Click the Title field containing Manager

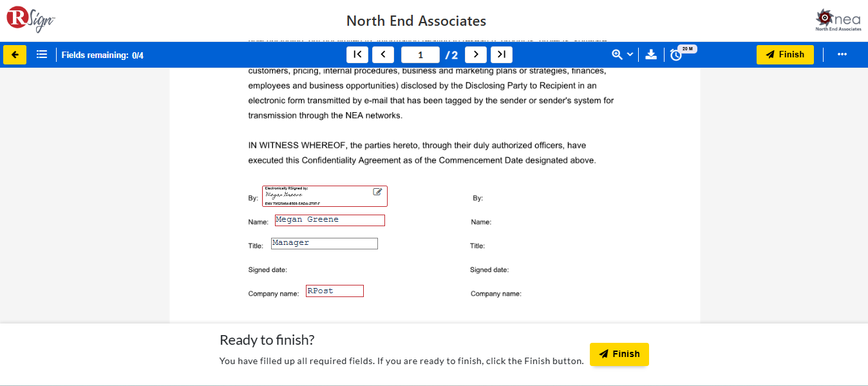click(325, 244)
